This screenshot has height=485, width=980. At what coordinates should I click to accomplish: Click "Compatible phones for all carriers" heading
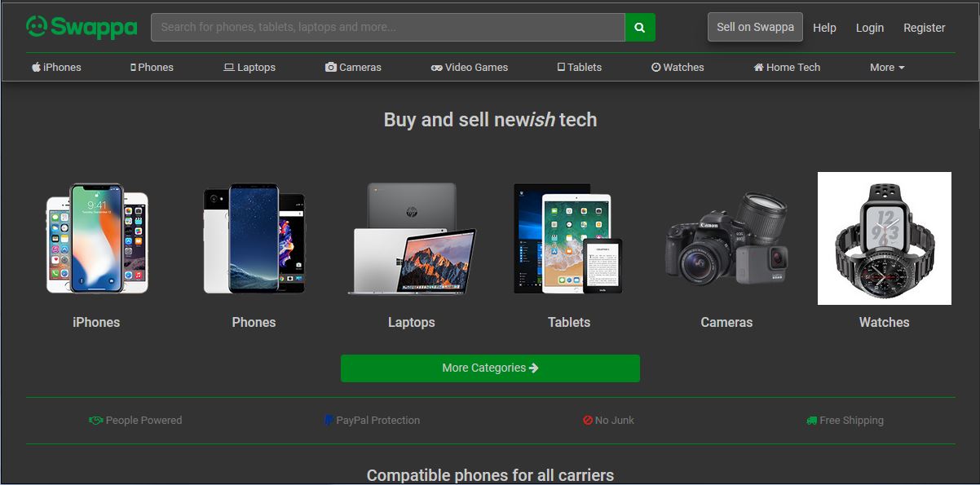pos(490,475)
